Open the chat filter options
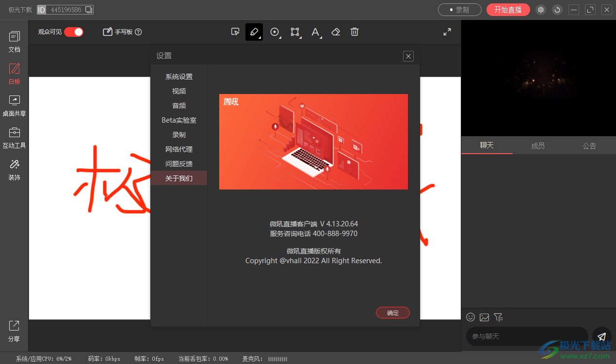The width and height of the screenshot is (616, 364). [x=498, y=317]
